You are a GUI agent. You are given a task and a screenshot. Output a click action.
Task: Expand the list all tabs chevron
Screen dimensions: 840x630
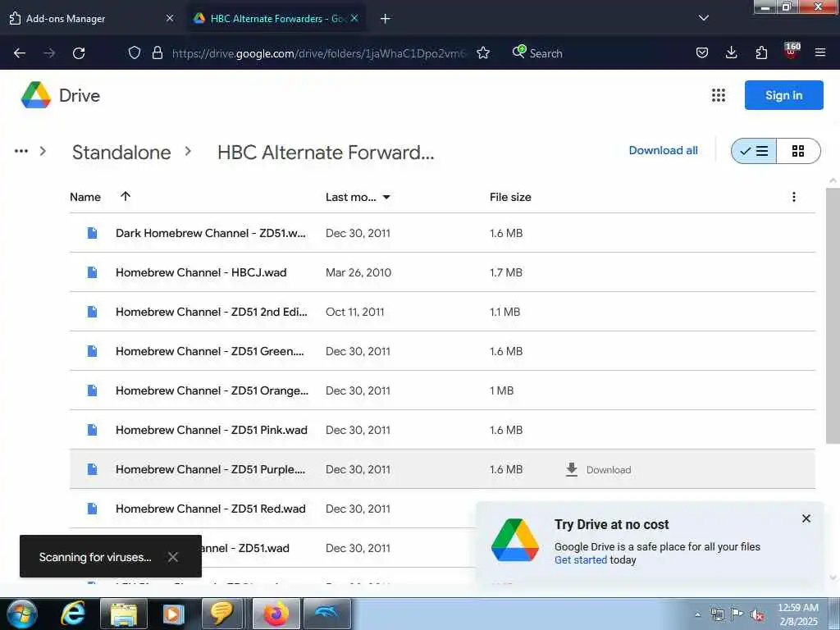click(x=703, y=18)
